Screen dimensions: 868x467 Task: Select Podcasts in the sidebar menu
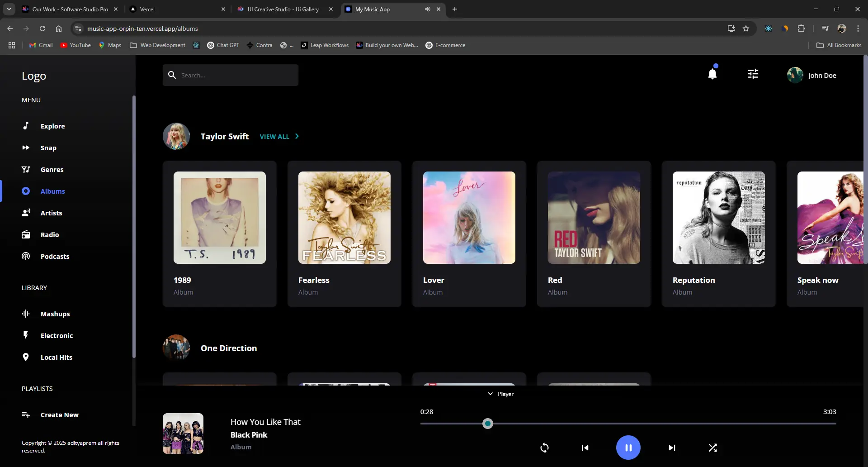click(x=55, y=256)
